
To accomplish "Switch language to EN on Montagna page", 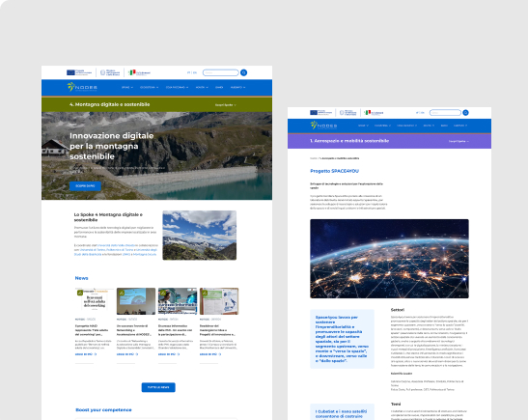I will (x=195, y=72).
